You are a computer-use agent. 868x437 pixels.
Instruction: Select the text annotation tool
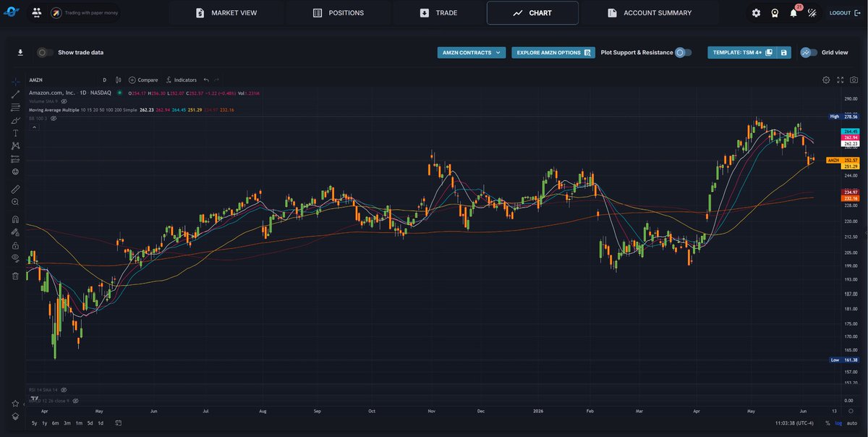[15, 133]
